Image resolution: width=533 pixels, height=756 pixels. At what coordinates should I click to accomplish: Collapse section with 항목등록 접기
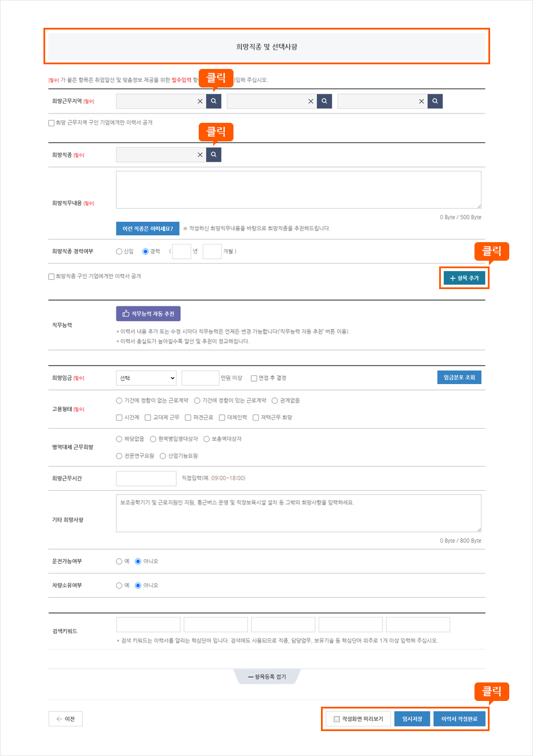266,677
